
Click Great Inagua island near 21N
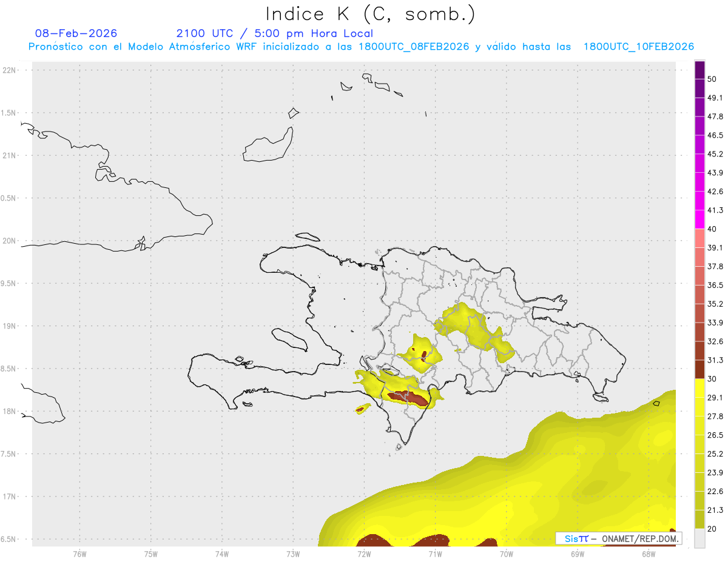coord(269,146)
